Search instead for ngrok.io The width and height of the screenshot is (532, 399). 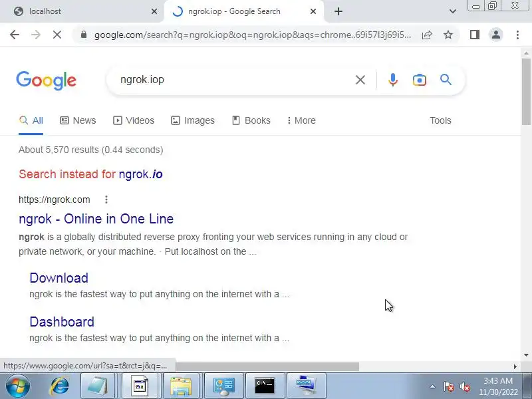click(140, 174)
